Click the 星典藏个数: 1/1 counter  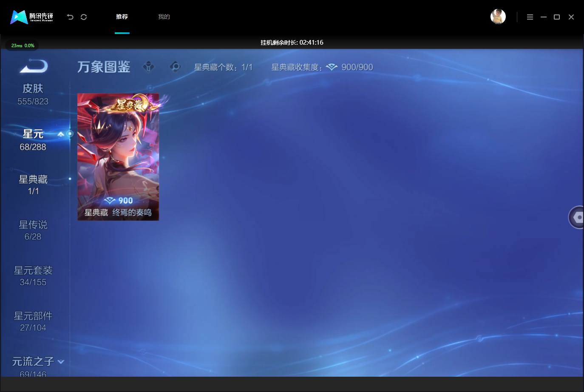pos(224,67)
